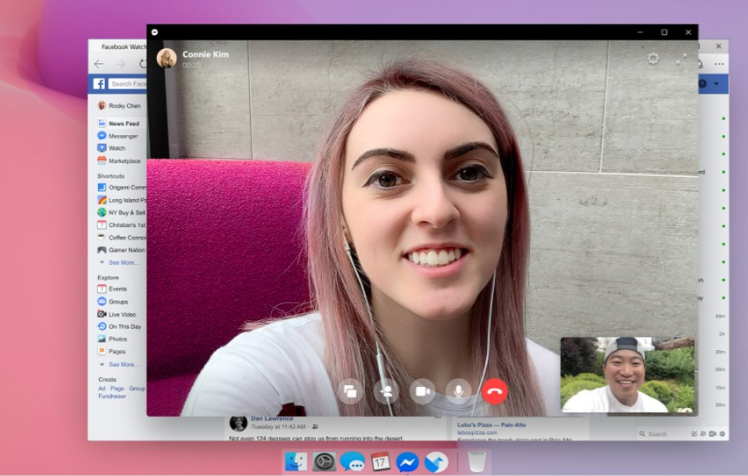This screenshot has height=476, width=748.
Task: Focus the Search Facebook field
Action: 127,83
